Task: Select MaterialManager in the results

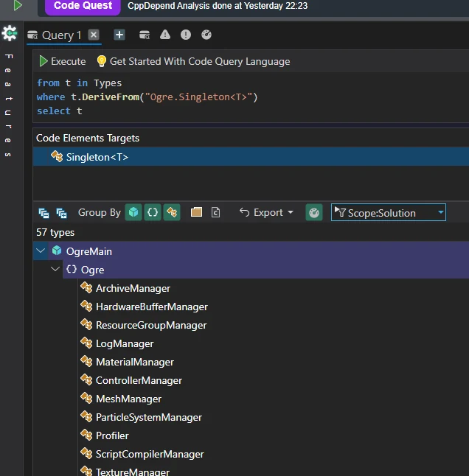Action: (x=134, y=363)
